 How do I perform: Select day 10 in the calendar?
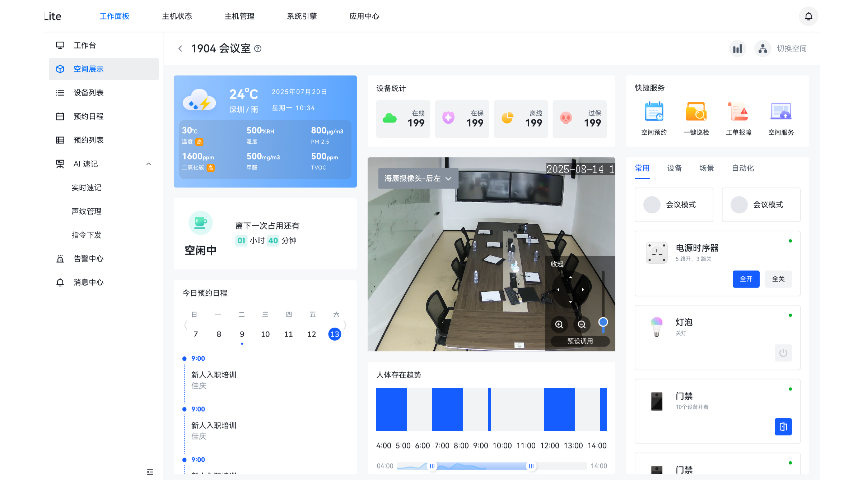[265, 334]
